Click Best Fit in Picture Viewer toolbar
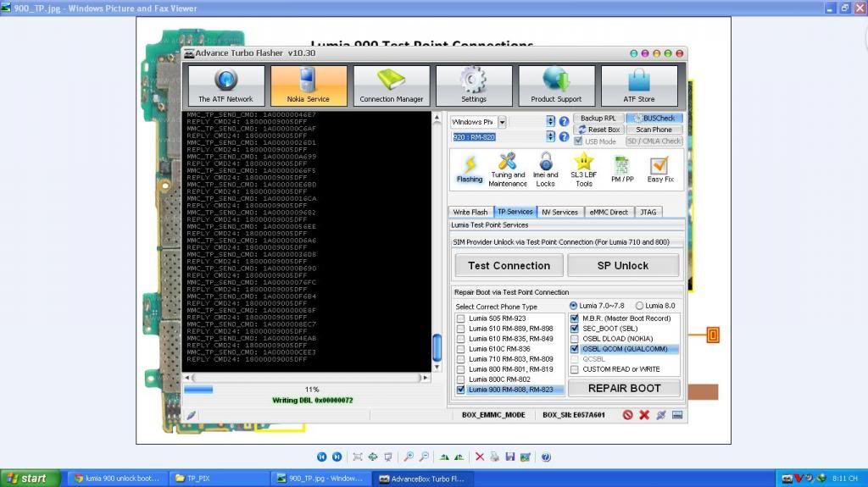This screenshot has height=487, width=868. 358,457
